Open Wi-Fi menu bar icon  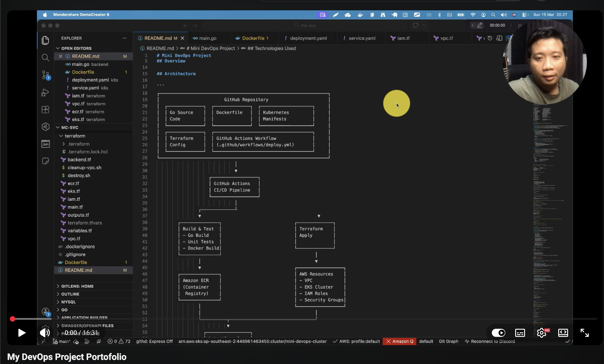coord(473,15)
